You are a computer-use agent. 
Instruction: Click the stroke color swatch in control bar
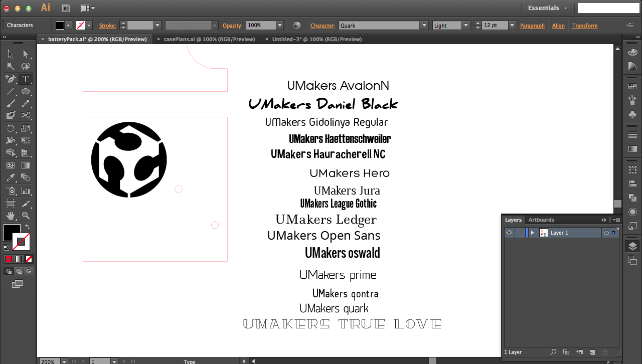[80, 25]
